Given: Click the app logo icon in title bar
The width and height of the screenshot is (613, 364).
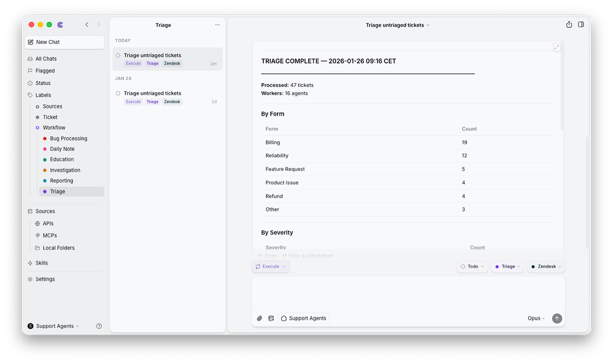Looking at the screenshot, I should 60,24.
